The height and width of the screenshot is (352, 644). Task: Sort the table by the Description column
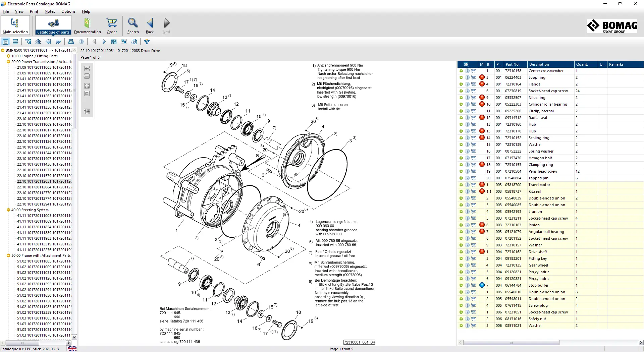coord(550,64)
